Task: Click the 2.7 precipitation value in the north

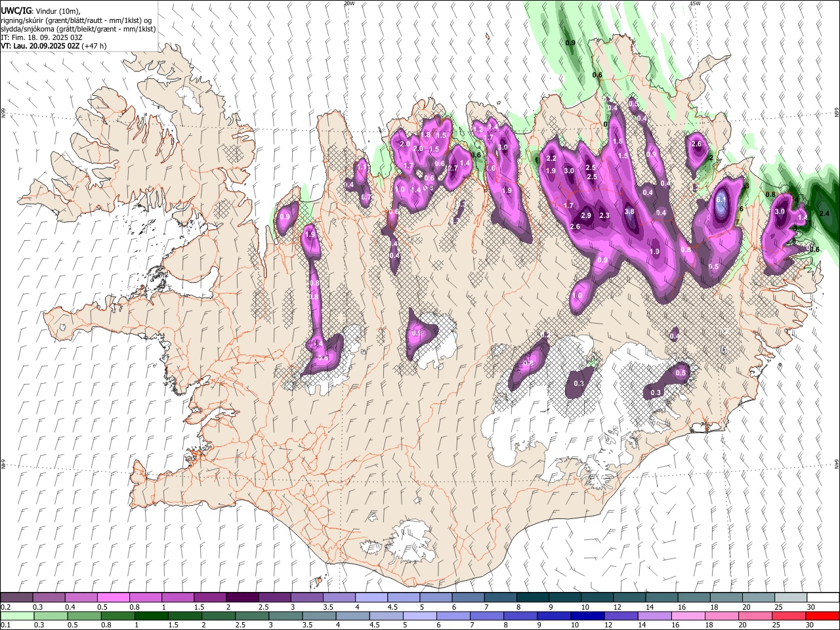Action: 452,168
